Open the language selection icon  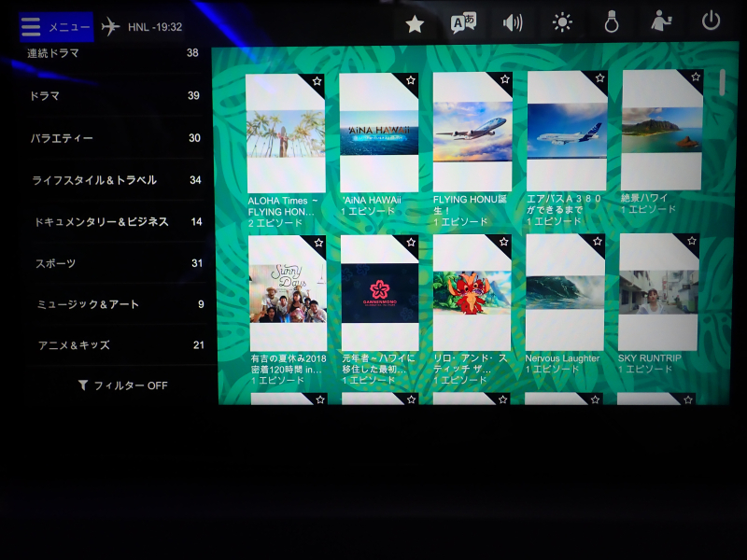pos(463,22)
